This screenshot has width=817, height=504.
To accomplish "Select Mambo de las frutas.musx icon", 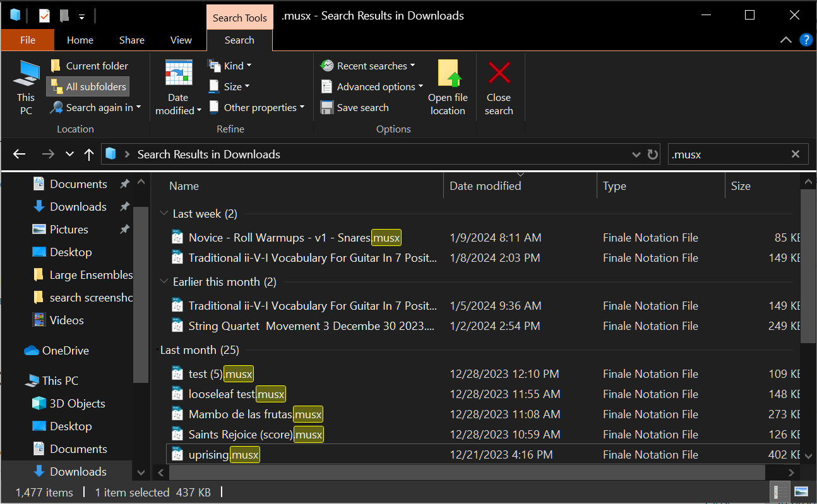I will [x=177, y=414].
